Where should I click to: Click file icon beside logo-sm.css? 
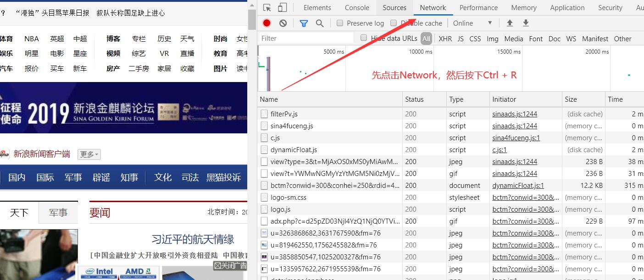pos(264,197)
